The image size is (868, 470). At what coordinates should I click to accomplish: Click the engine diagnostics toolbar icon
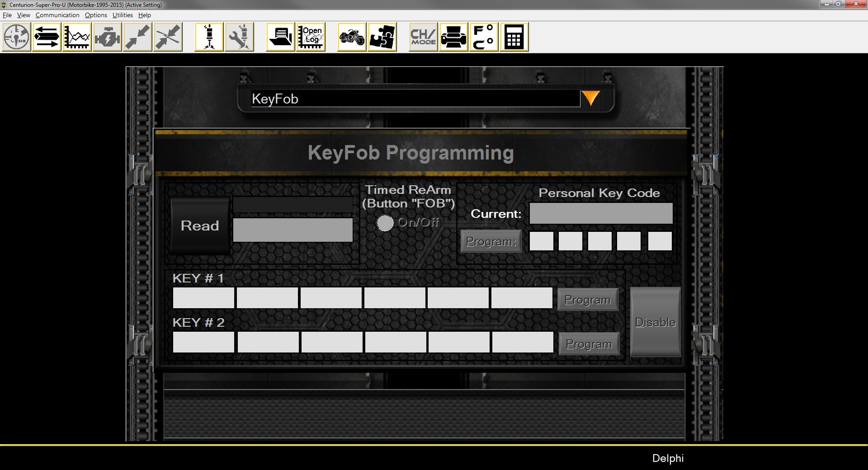[107, 37]
